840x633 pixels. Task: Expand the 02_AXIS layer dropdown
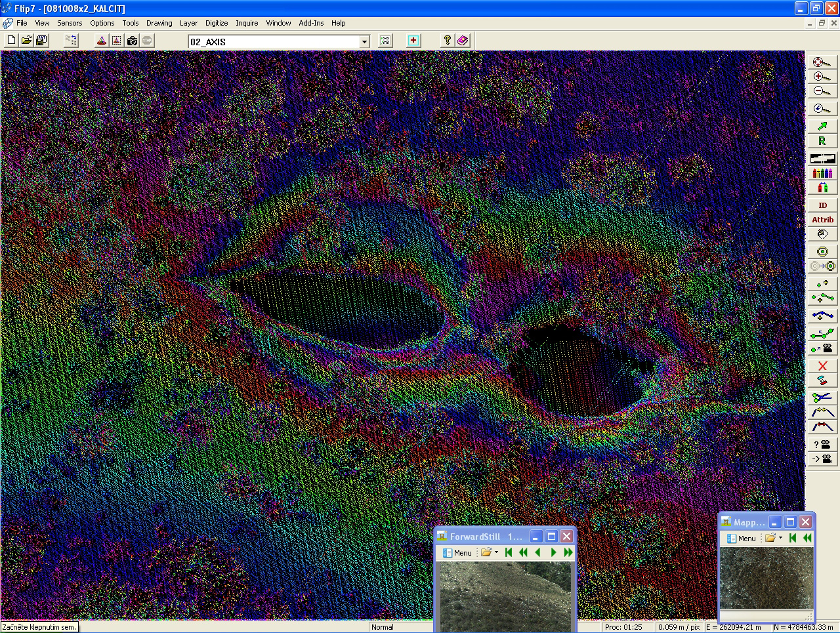(x=365, y=42)
